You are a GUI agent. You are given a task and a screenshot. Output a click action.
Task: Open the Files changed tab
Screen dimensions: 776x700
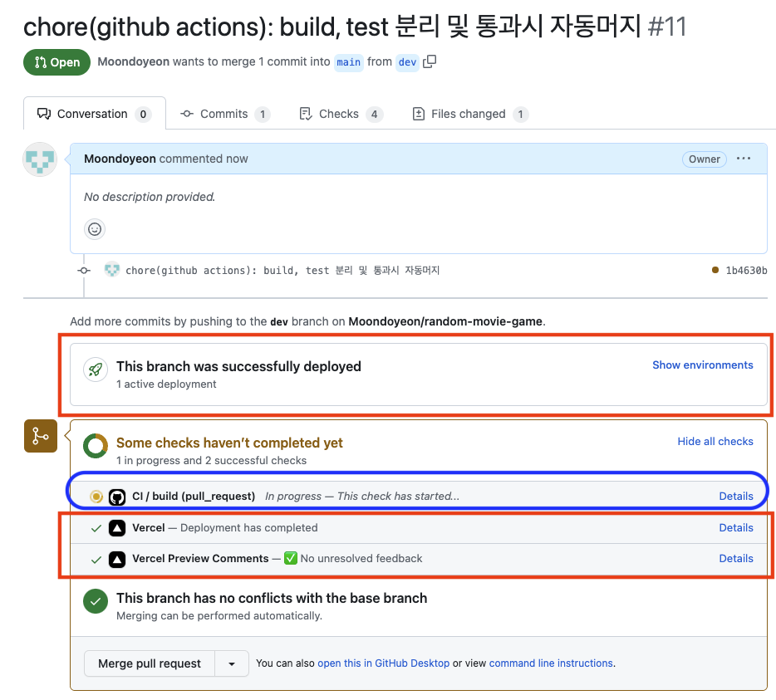click(469, 114)
